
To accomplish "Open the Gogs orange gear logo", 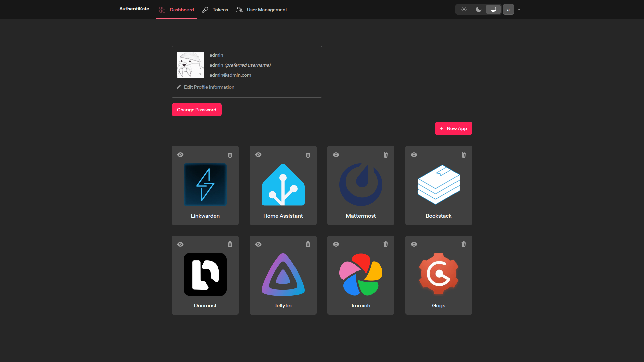I will (x=439, y=275).
